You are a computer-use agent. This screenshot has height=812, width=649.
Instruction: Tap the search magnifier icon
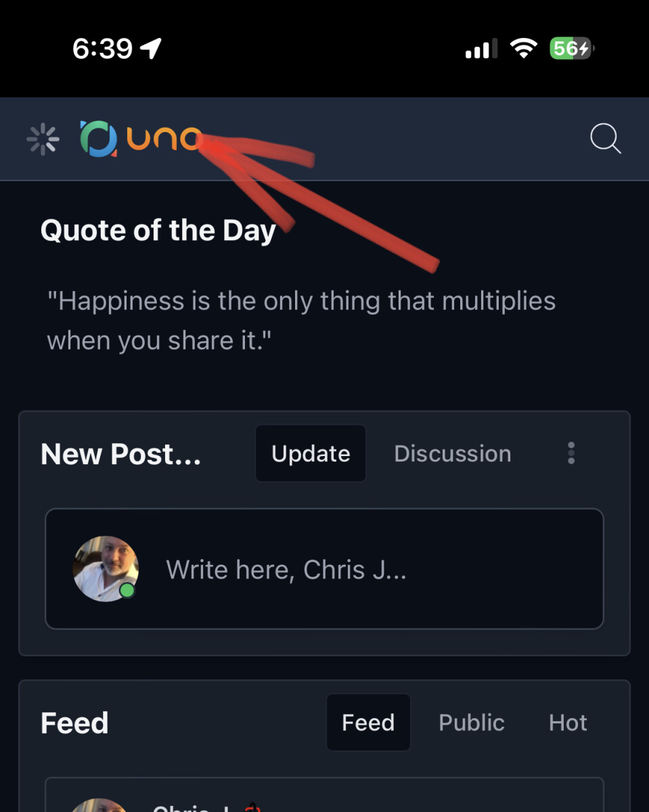(605, 139)
